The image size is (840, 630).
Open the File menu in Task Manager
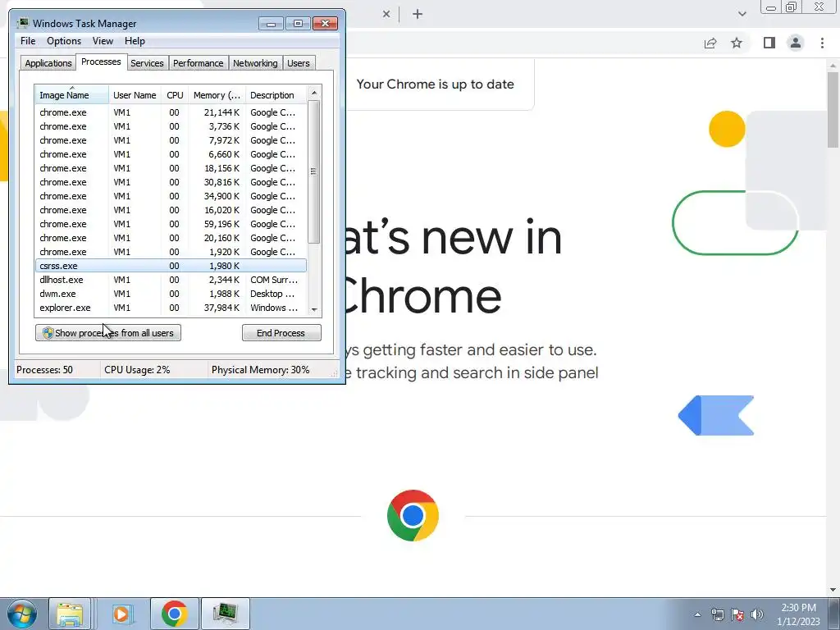tap(28, 41)
